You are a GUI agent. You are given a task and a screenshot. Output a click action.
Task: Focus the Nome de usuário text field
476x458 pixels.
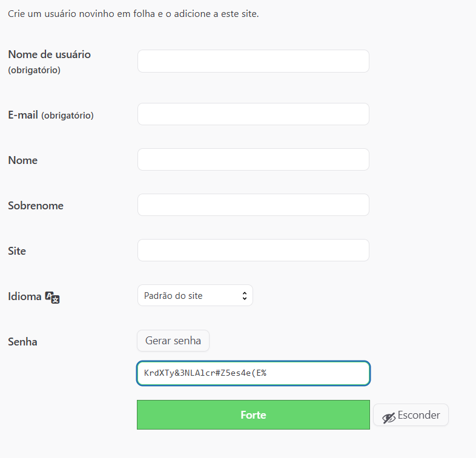(x=253, y=61)
